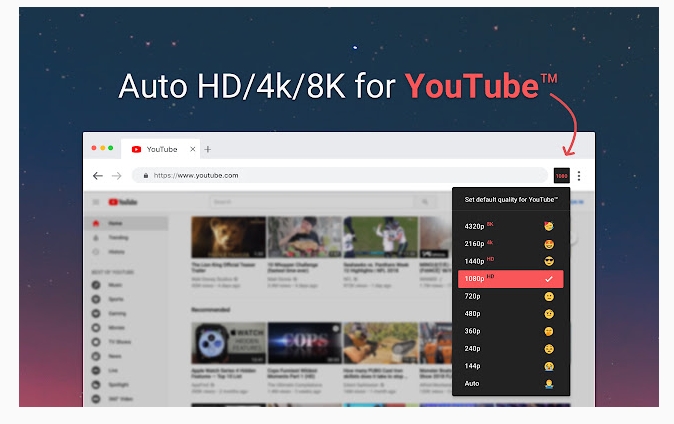Click the YouTube logo on the page
Screen dimensions: 674x424
(123, 202)
